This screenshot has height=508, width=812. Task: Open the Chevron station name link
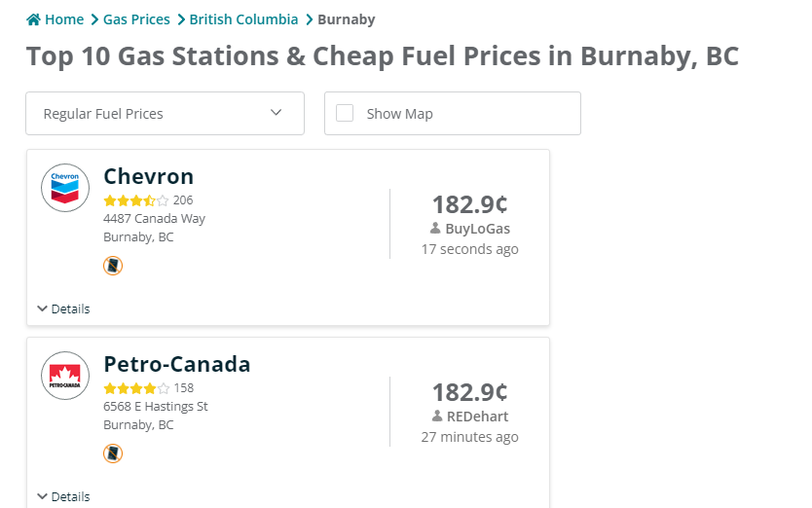(149, 176)
